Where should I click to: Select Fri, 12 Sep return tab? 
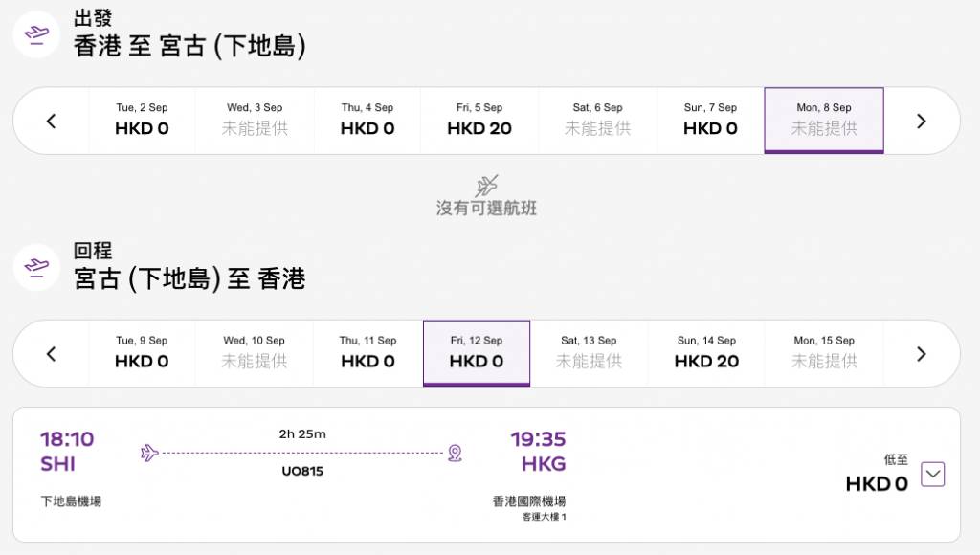click(x=476, y=353)
